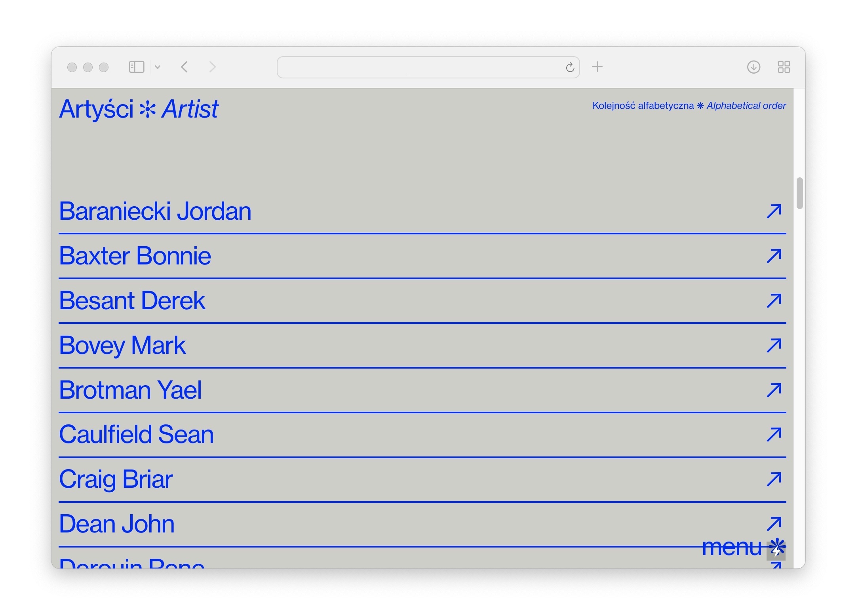Go forward to the next page
This screenshot has width=860, height=616.
click(212, 67)
